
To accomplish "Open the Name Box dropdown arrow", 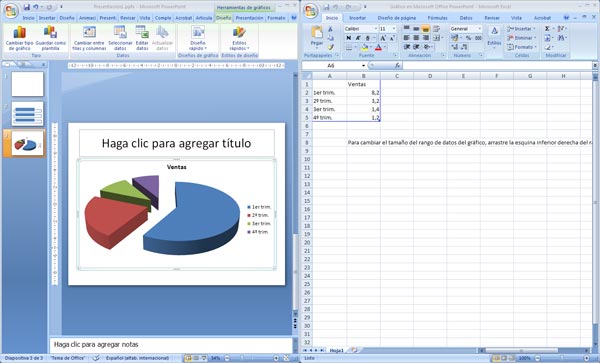I will (363, 65).
